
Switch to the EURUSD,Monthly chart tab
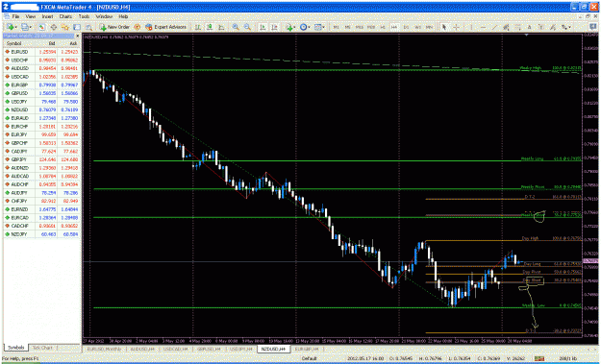(x=104, y=349)
